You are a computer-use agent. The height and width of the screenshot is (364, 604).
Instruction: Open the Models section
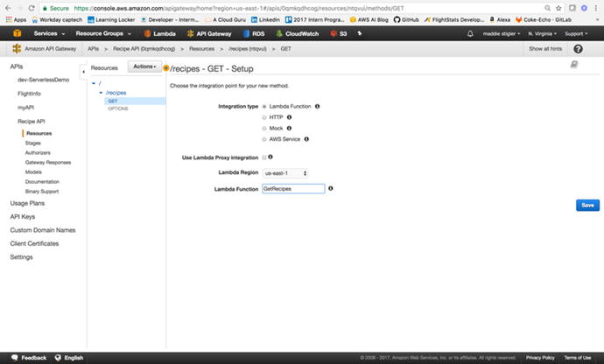[33, 171]
